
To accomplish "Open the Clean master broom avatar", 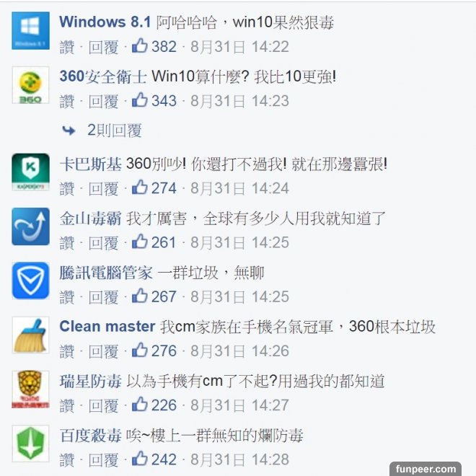I will 30,335.
